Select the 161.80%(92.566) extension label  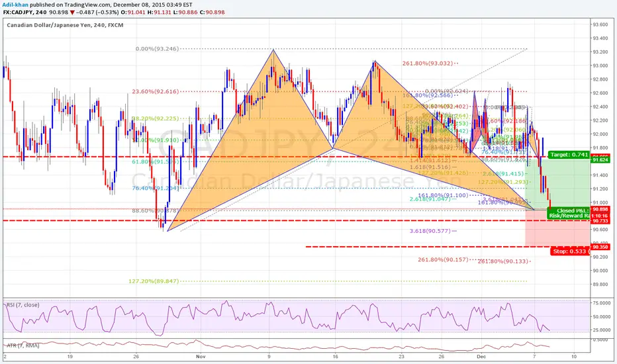[428, 95]
